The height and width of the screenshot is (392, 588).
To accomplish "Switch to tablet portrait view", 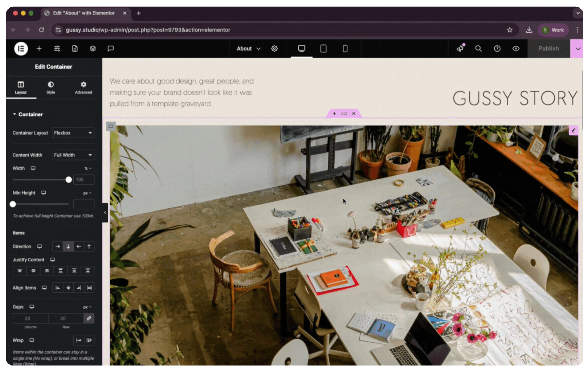I will [323, 49].
